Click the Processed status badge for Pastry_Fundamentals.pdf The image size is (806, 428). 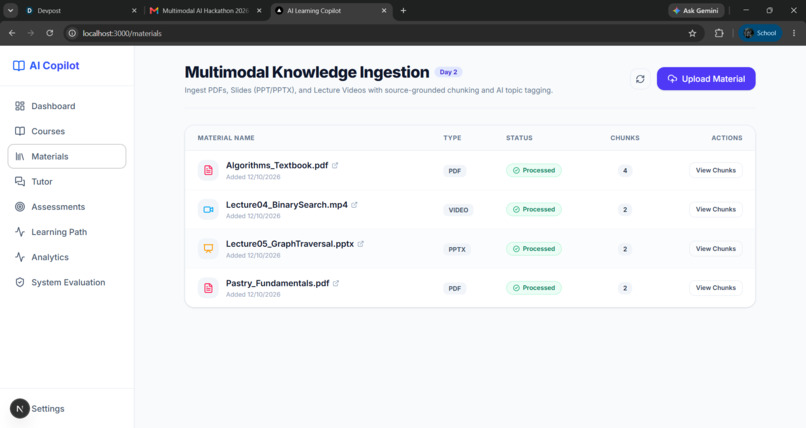[x=534, y=288]
